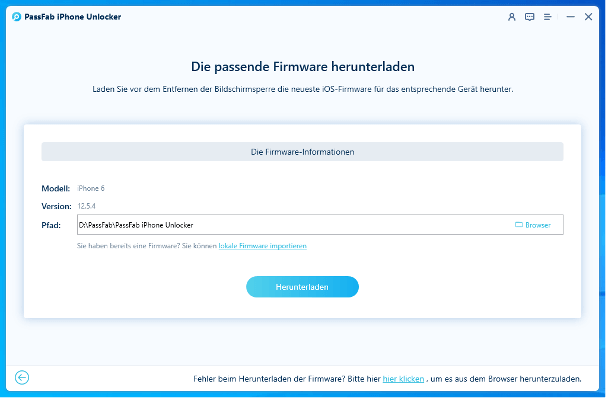Click the version value 12.5.4
The image size is (606, 398).
point(87,206)
